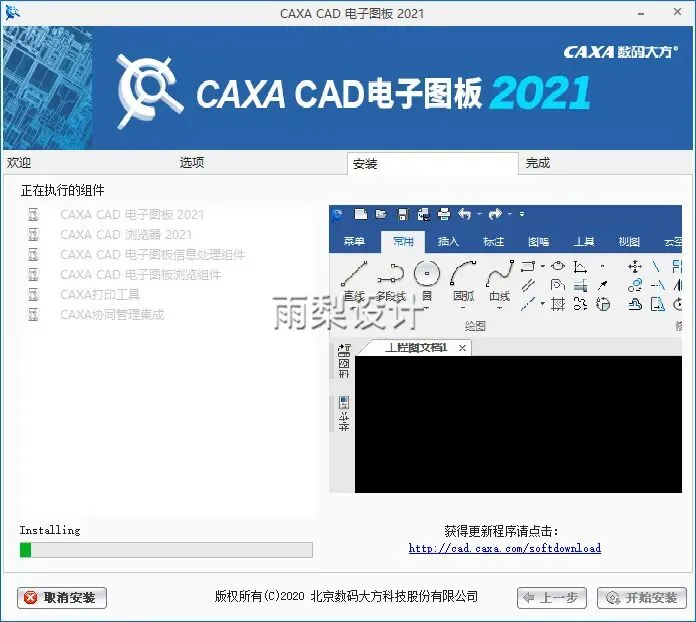
Task: Click the New file icon in preview toolbar
Action: point(360,214)
